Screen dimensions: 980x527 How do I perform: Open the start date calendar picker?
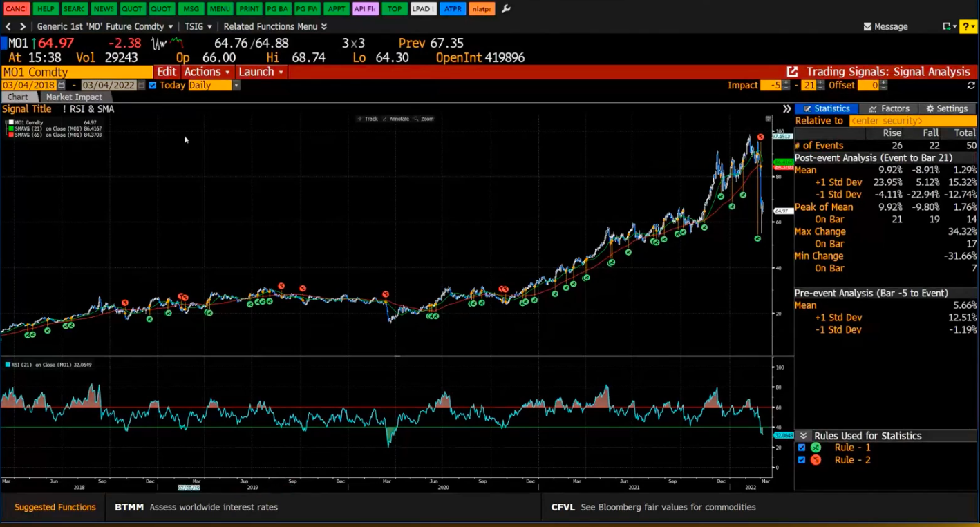click(x=62, y=85)
